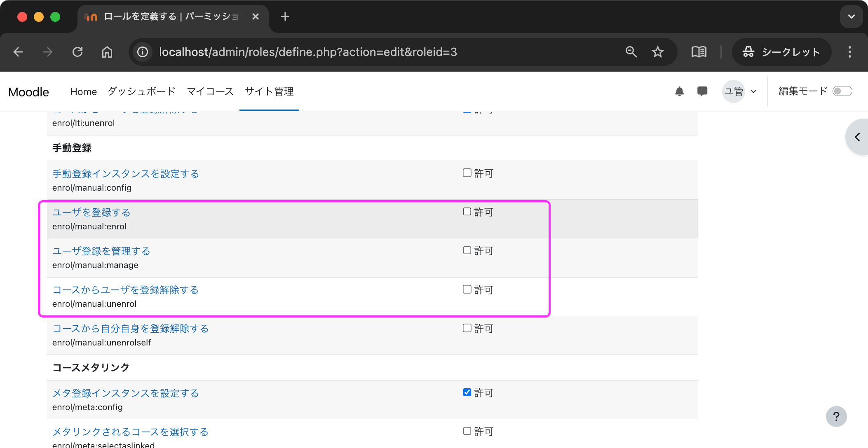The height and width of the screenshot is (448, 868).
Task: Click the browser home icon
Action: point(107,52)
